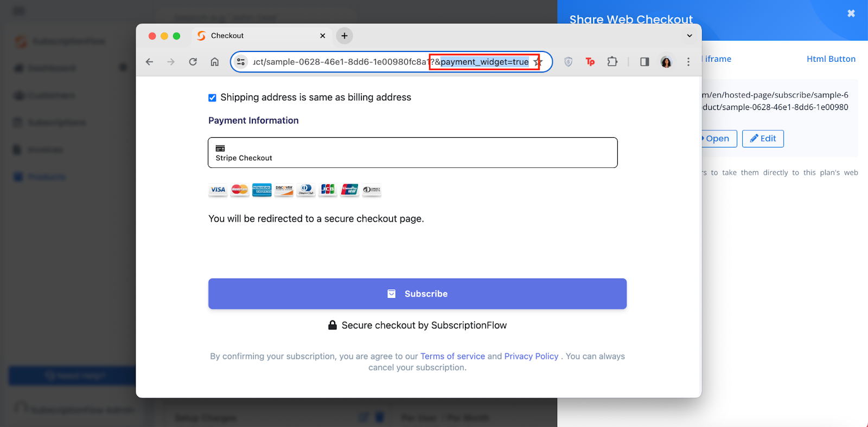
Task: Click the UnionPay card logo
Action: point(350,190)
